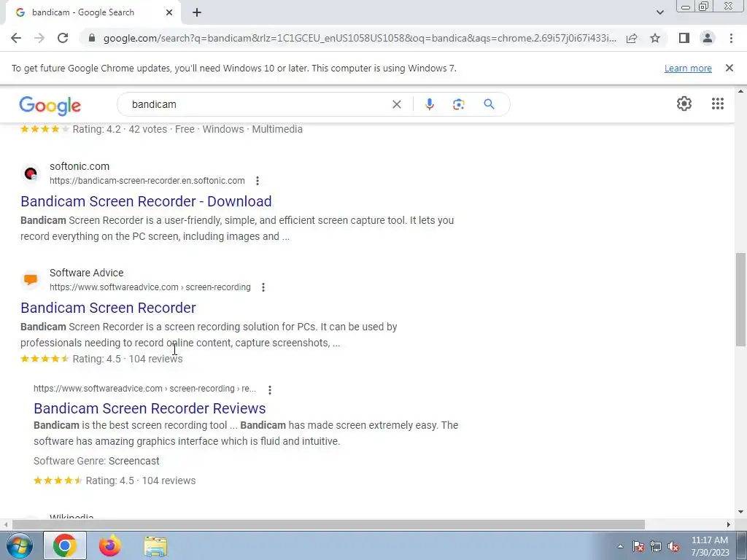
Task: Open the Chrome three-dot menu
Action: (x=731, y=38)
